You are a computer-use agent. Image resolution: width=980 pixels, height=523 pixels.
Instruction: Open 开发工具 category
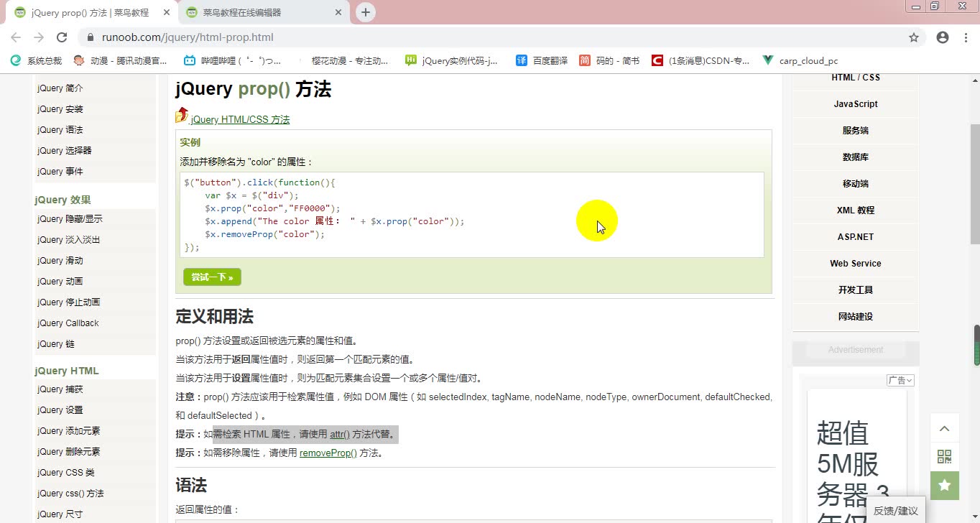pos(855,290)
